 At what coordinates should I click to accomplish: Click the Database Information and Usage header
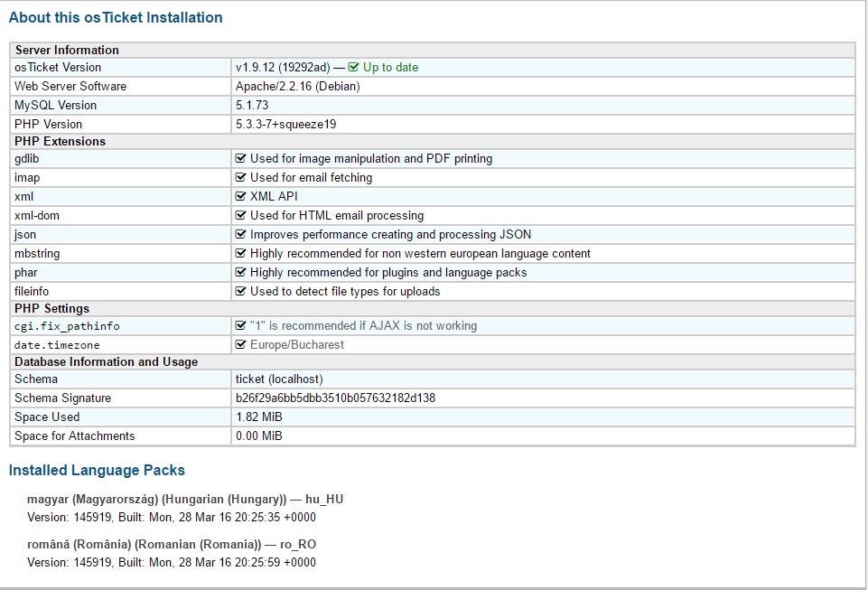click(x=106, y=361)
